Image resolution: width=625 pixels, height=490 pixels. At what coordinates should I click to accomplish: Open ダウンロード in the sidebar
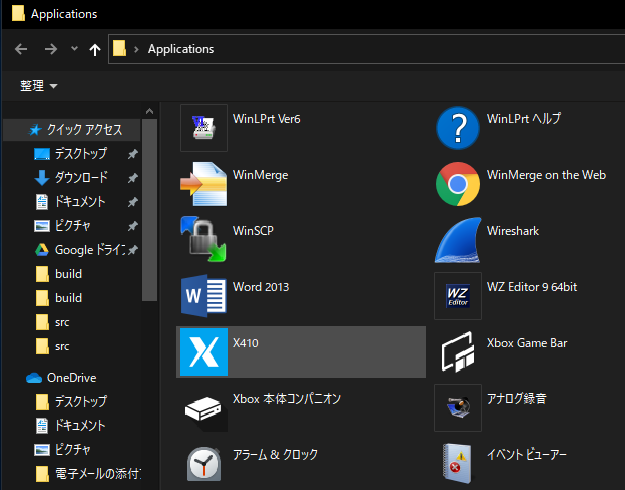tap(81, 178)
